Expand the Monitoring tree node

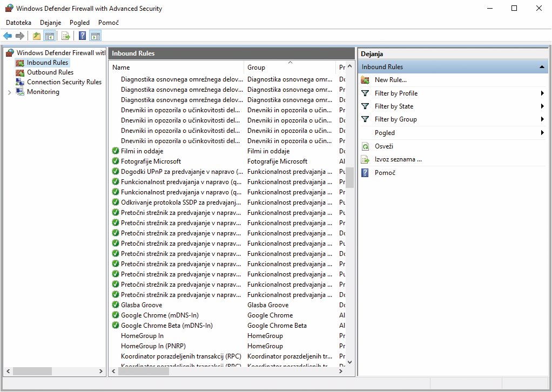[x=10, y=92]
